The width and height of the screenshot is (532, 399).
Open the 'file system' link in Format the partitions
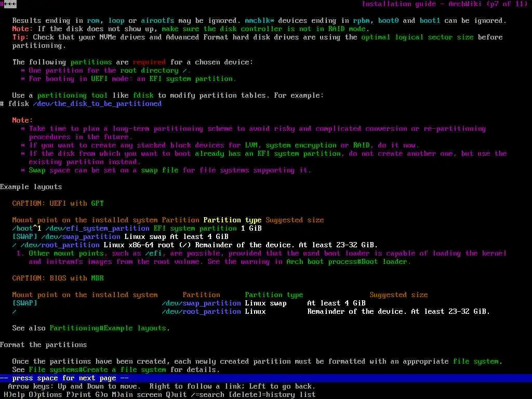point(476,362)
